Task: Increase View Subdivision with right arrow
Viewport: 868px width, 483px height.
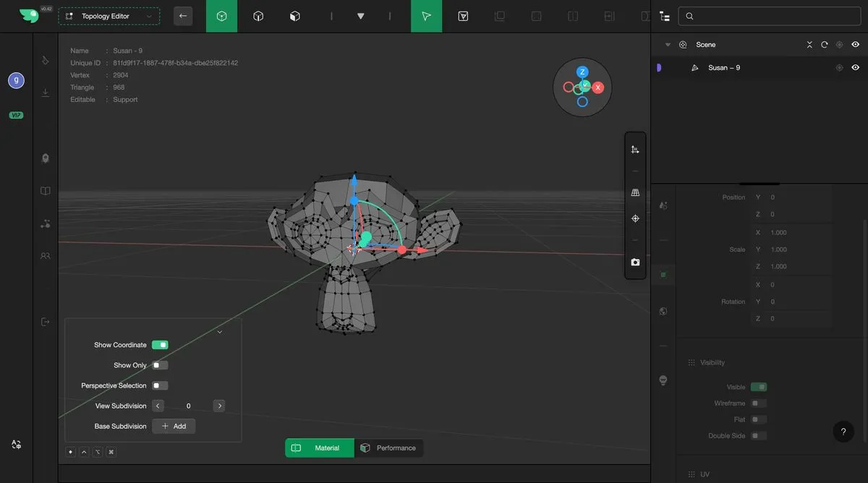Action: click(219, 406)
